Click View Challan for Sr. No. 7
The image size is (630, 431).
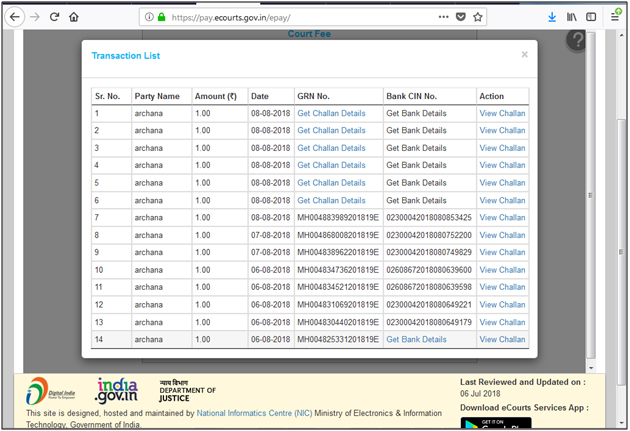point(502,218)
